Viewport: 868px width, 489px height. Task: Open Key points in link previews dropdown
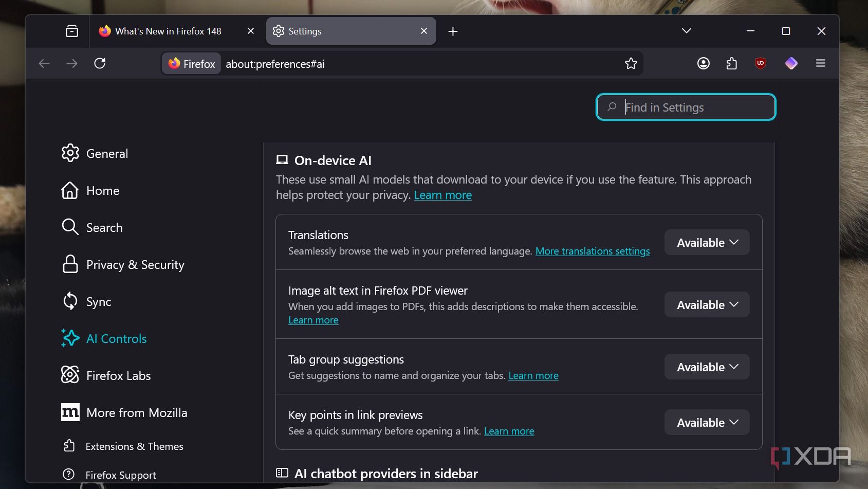coord(707,422)
